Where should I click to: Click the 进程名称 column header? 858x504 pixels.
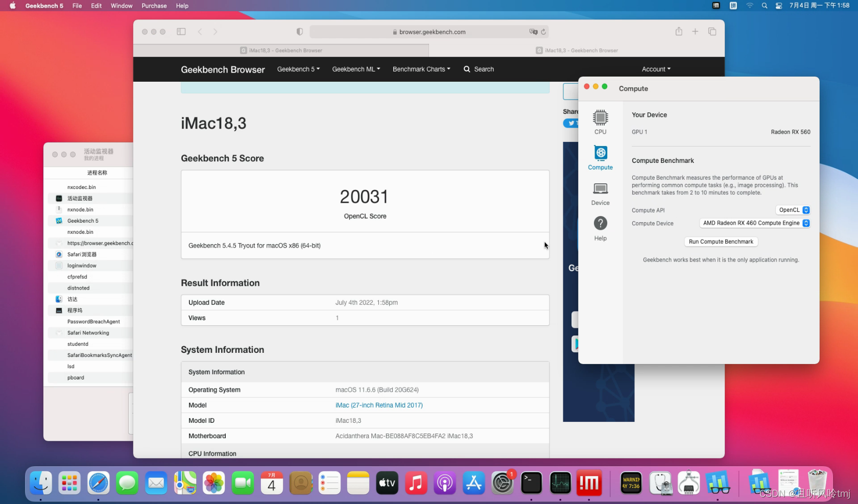tap(97, 173)
